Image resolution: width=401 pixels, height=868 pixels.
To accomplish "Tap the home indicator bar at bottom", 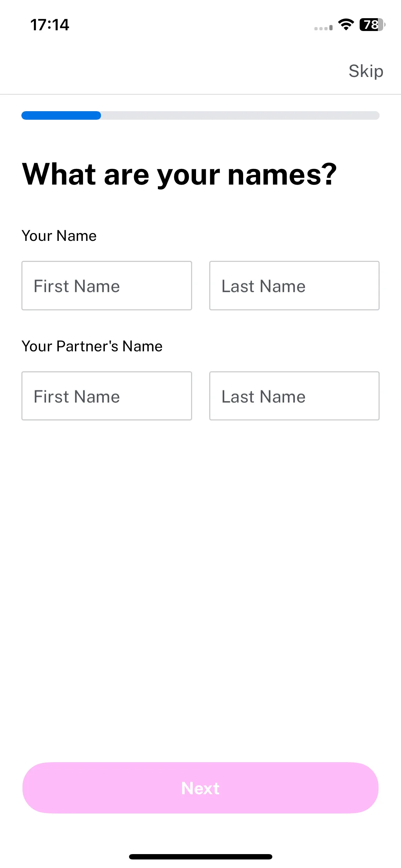I will (x=200, y=857).
